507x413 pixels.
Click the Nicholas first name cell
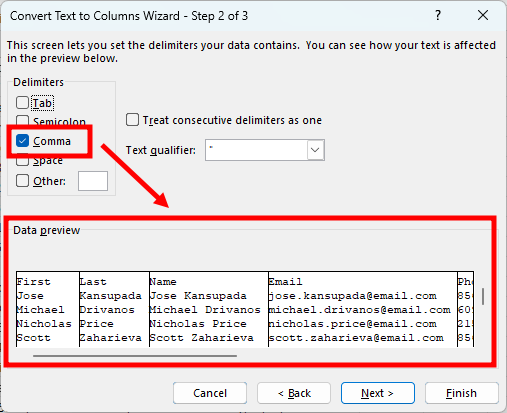click(x=44, y=324)
